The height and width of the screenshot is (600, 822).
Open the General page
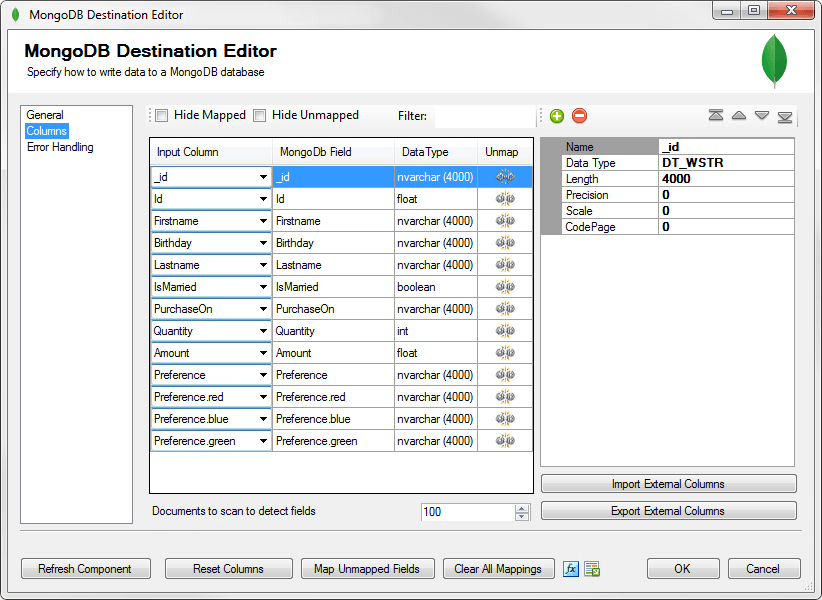pos(45,115)
